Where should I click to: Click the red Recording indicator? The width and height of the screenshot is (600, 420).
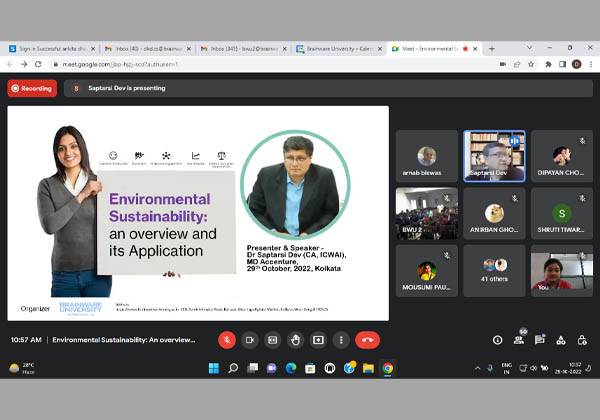tap(32, 88)
